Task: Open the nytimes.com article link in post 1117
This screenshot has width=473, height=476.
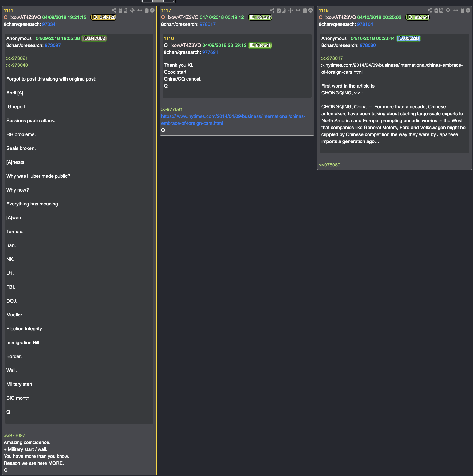Action: [233, 120]
